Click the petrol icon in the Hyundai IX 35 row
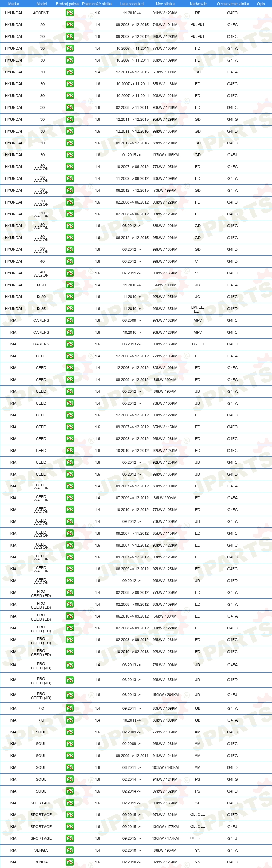272x868 pixels. pyautogui.click(x=70, y=309)
